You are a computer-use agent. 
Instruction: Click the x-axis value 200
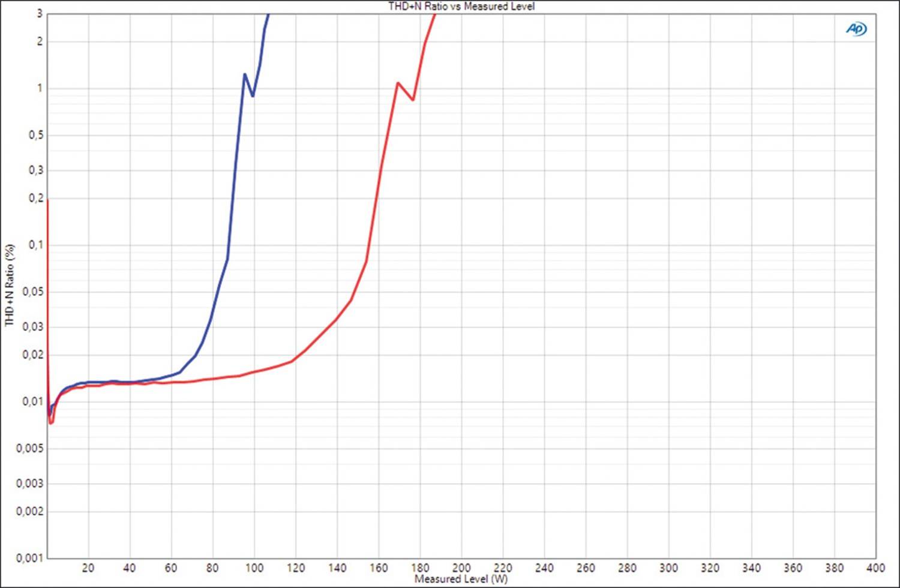click(461, 568)
